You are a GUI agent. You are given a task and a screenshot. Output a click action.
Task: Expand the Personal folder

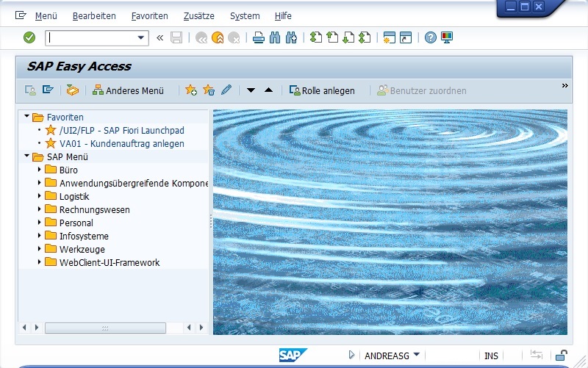coord(39,223)
